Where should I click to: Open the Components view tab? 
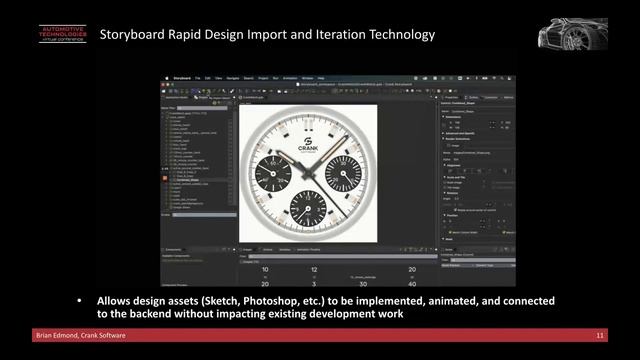click(173, 249)
